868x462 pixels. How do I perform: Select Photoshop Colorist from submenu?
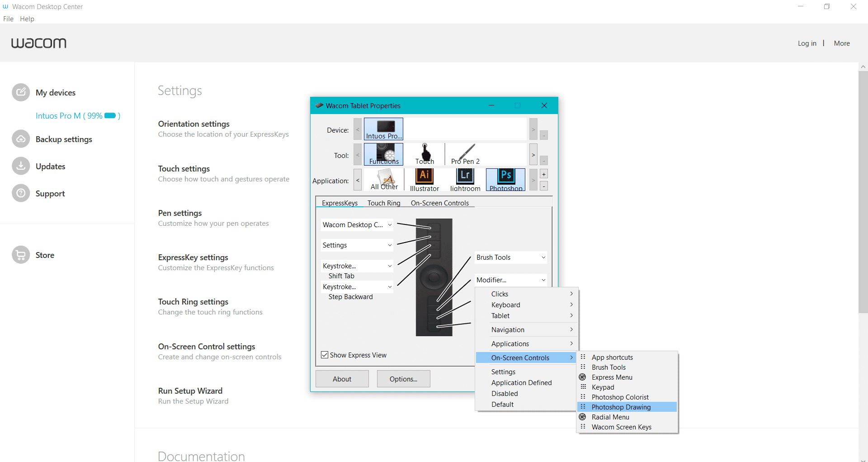(627, 397)
